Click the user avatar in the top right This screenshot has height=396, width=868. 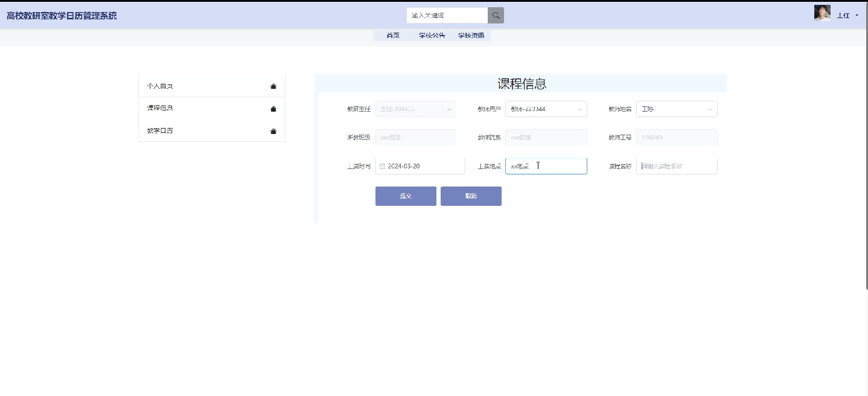click(822, 13)
